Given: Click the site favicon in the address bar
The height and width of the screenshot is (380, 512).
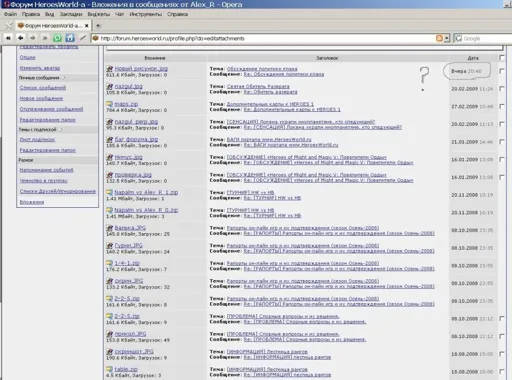Looking at the screenshot, I should [x=95, y=38].
